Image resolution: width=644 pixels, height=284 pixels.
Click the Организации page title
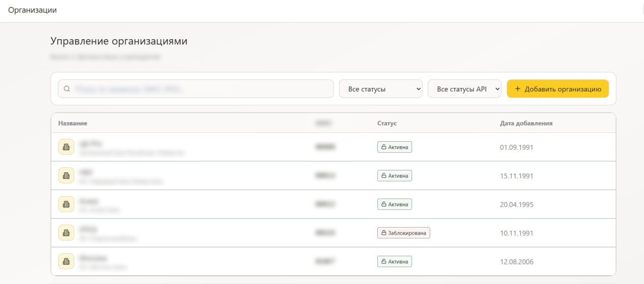(32, 10)
